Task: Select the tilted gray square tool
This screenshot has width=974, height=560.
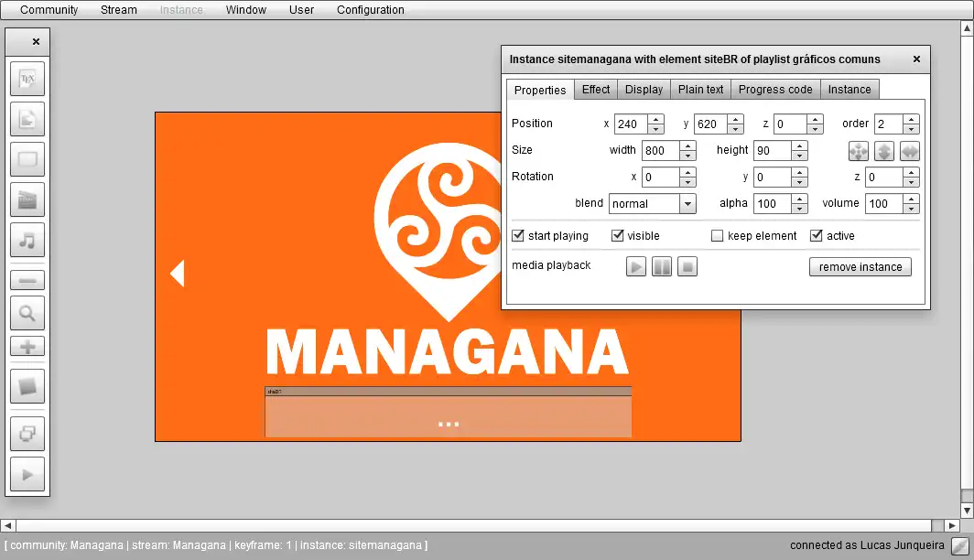Action: coord(27,386)
